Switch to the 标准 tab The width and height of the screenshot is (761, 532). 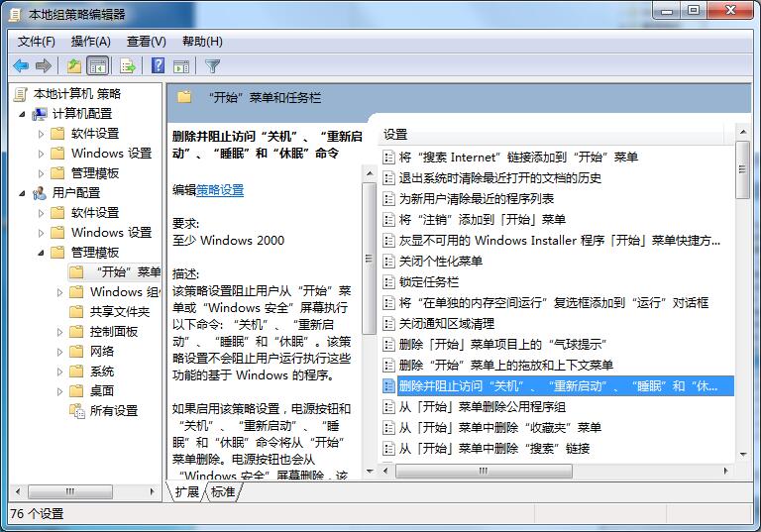tap(223, 491)
